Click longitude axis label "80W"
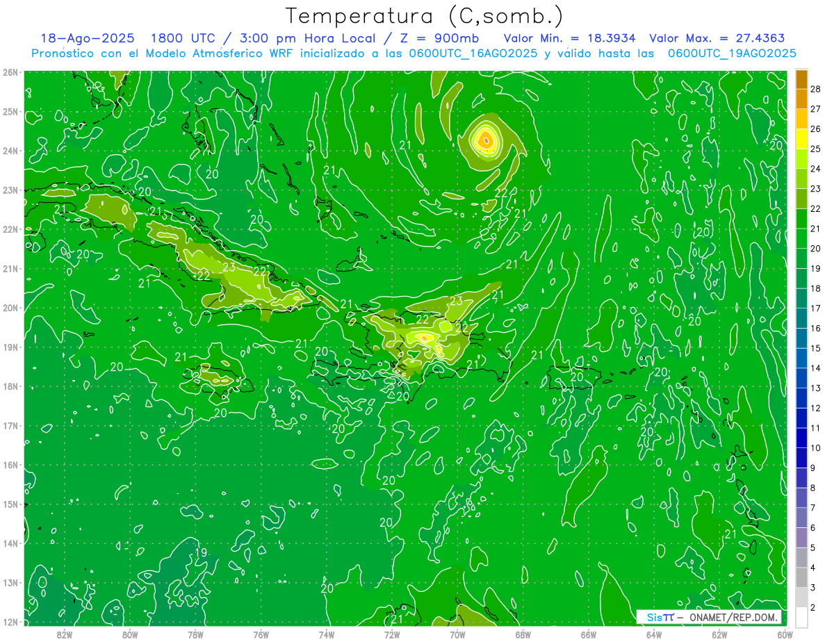This screenshot has width=834, height=644. point(130,634)
